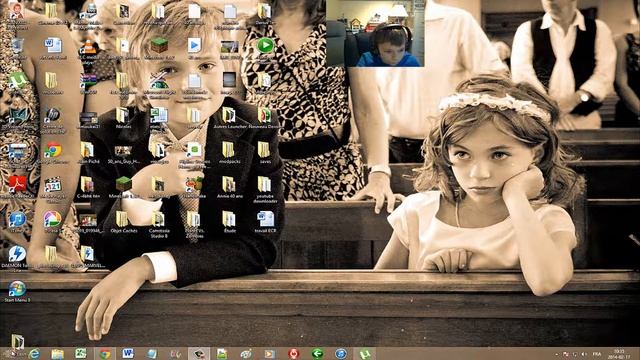Open the taskbar clock and date
Image resolution: width=640 pixels, height=360 pixels.
pos(619,354)
